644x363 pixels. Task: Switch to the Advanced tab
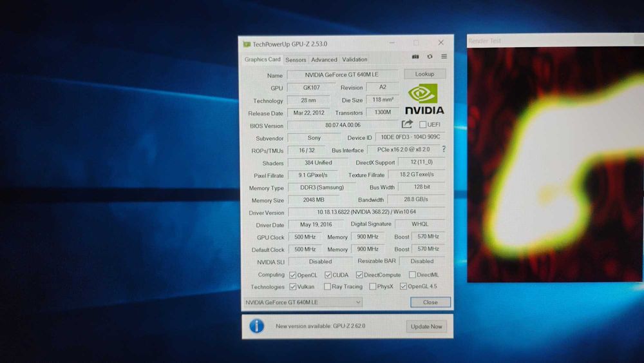coord(324,59)
